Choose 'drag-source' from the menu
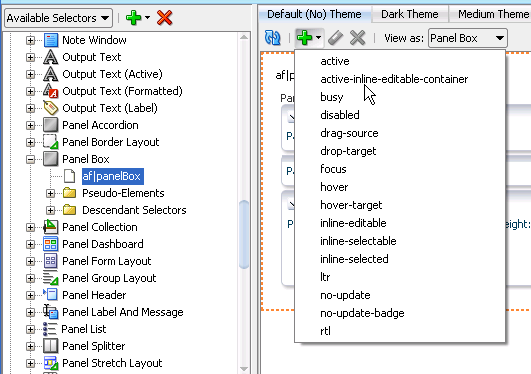The image size is (531, 374). [x=400, y=133]
